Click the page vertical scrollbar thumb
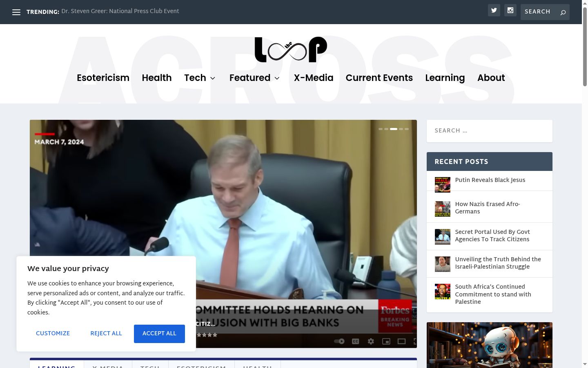Screen dimensions: 588x368 click(585, 46)
